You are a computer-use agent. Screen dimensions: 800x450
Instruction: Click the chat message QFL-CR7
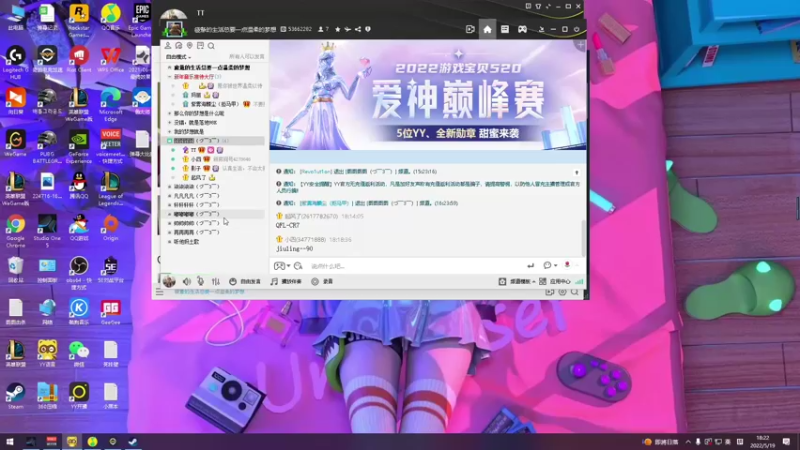(x=288, y=225)
